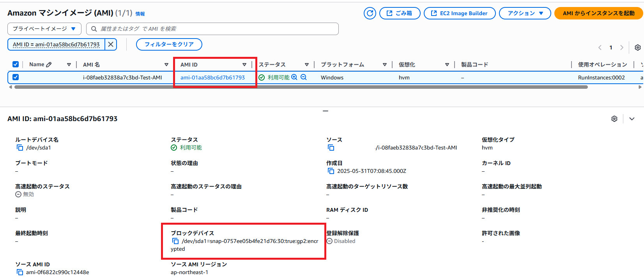Click the 利用可能 status in details

186,148
